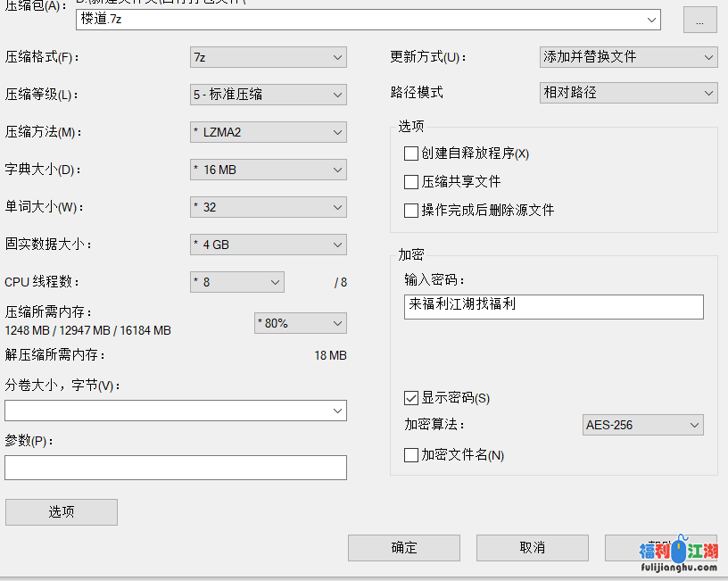Open the 压缩等级 dropdown
Screen dimensions: 728x581
coord(268,95)
